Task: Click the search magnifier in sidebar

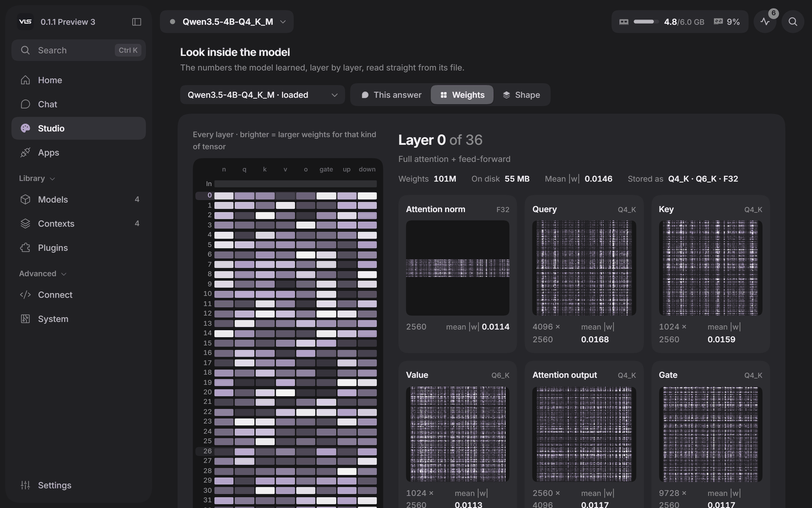Action: pos(25,50)
